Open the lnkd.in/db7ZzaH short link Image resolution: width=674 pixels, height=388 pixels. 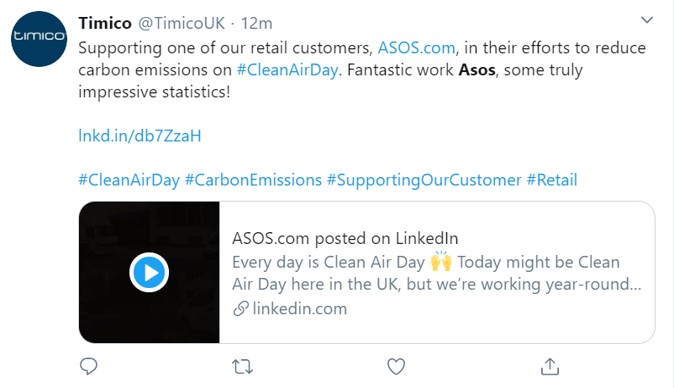tap(140, 136)
